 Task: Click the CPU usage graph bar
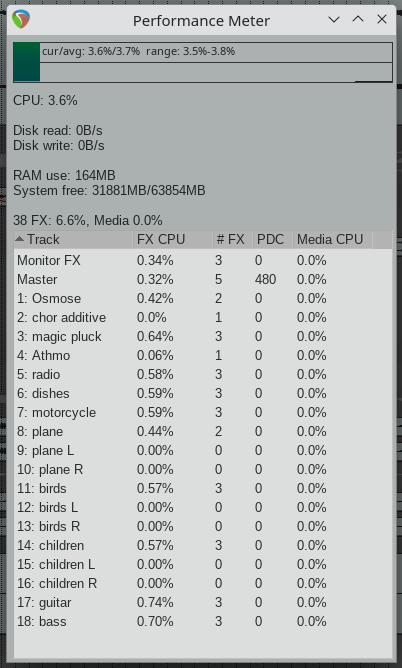(x=203, y=62)
